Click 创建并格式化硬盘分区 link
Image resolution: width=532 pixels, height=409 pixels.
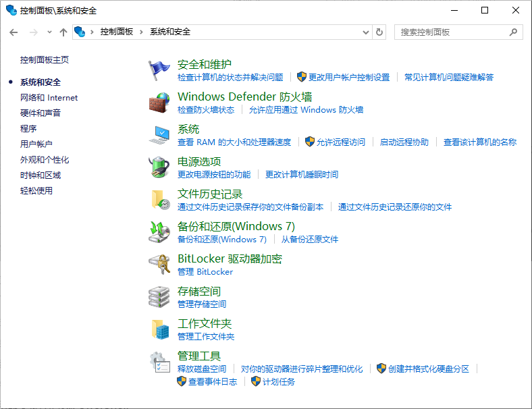coord(429,369)
